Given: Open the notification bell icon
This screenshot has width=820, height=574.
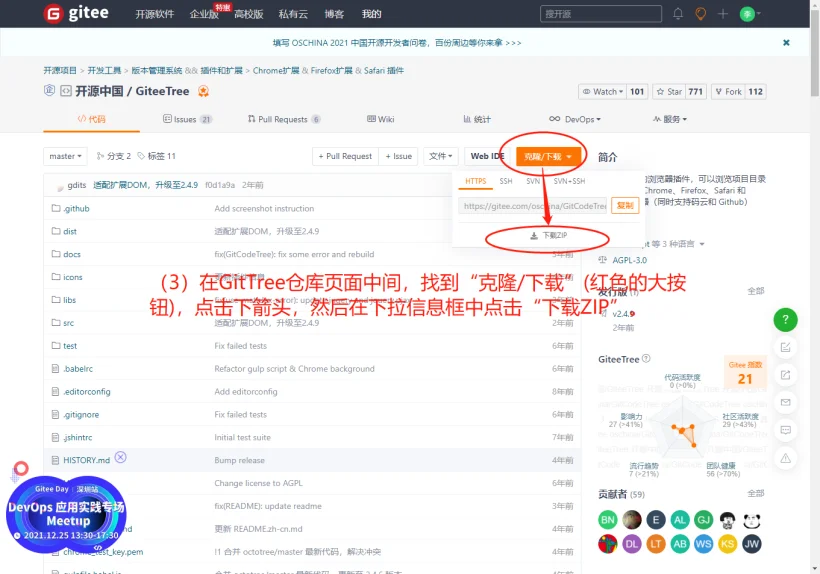Looking at the screenshot, I should (x=678, y=14).
